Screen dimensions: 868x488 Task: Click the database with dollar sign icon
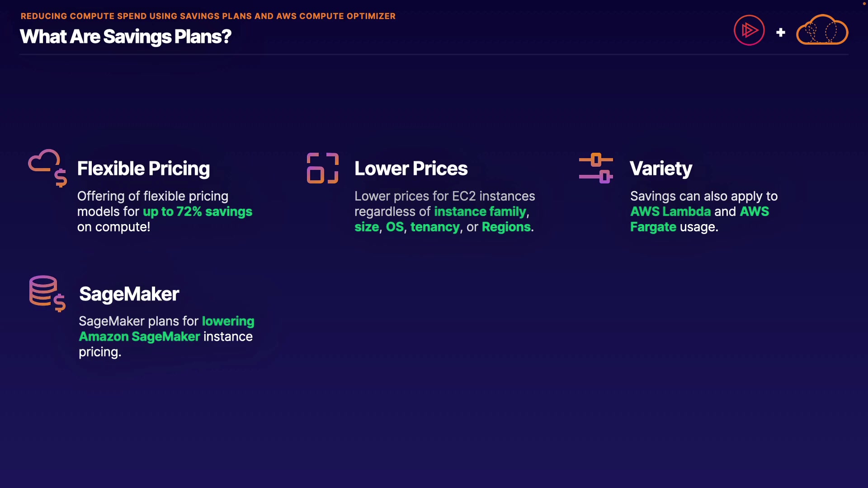pos(47,294)
